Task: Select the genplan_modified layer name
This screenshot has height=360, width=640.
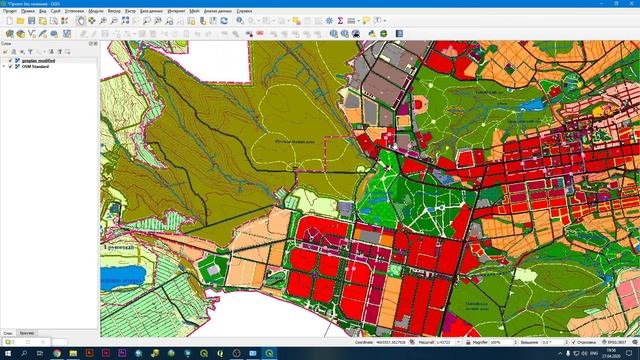Action: click(38, 60)
